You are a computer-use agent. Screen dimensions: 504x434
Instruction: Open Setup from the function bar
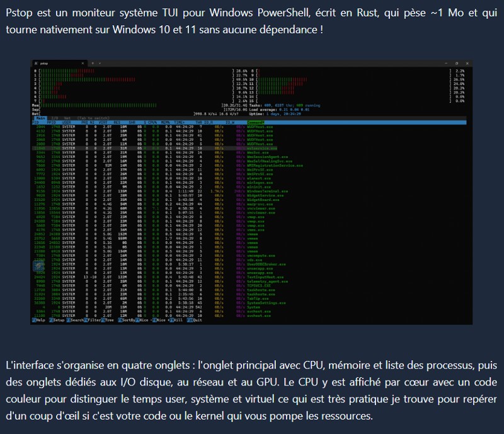click(57, 320)
